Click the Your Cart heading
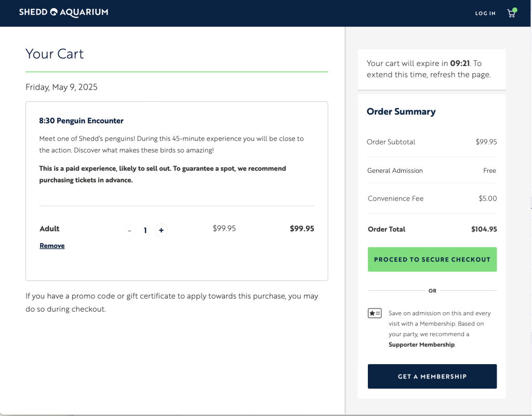 tap(54, 54)
